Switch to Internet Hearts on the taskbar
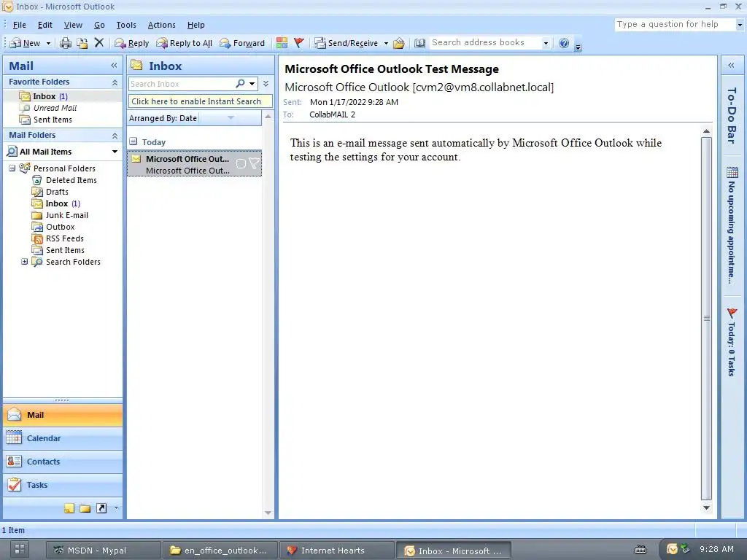Screen dimensions: 747x560 point(337,551)
